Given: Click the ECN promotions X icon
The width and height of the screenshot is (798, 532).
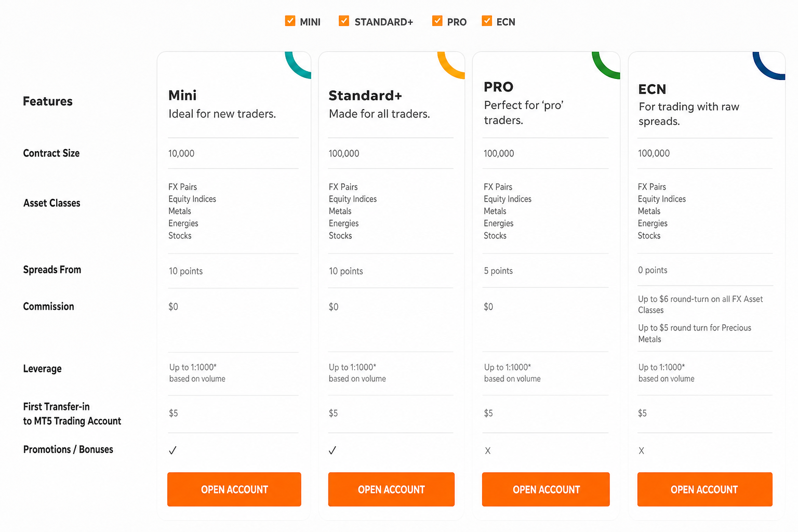Looking at the screenshot, I should point(642,451).
